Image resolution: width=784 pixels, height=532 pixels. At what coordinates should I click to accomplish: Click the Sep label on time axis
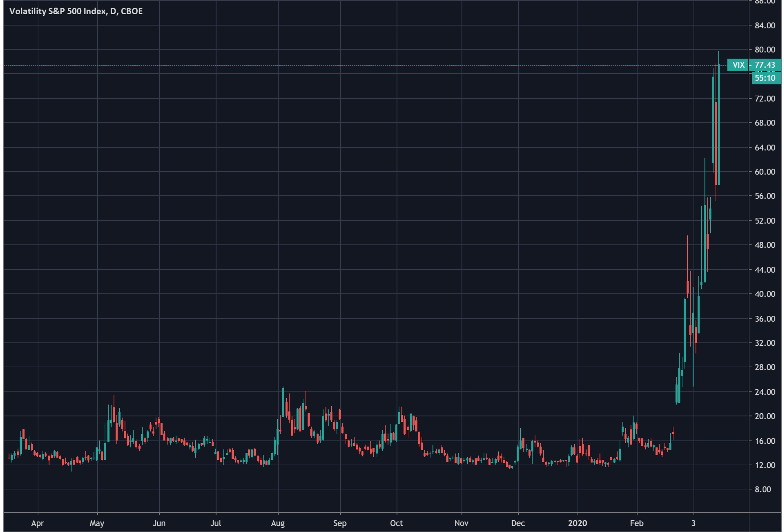(340, 523)
